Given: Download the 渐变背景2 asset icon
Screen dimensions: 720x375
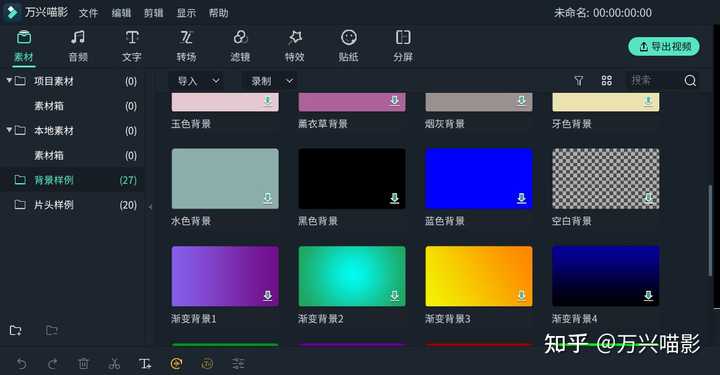Looking at the screenshot, I should pos(394,296).
